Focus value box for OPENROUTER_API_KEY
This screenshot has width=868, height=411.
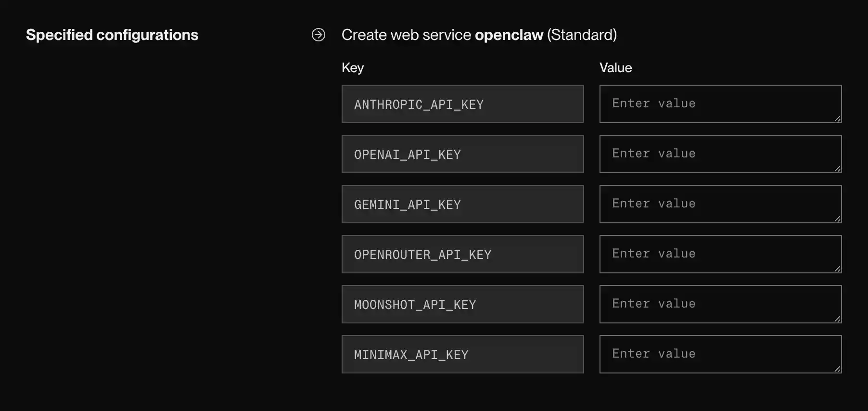[x=721, y=254]
